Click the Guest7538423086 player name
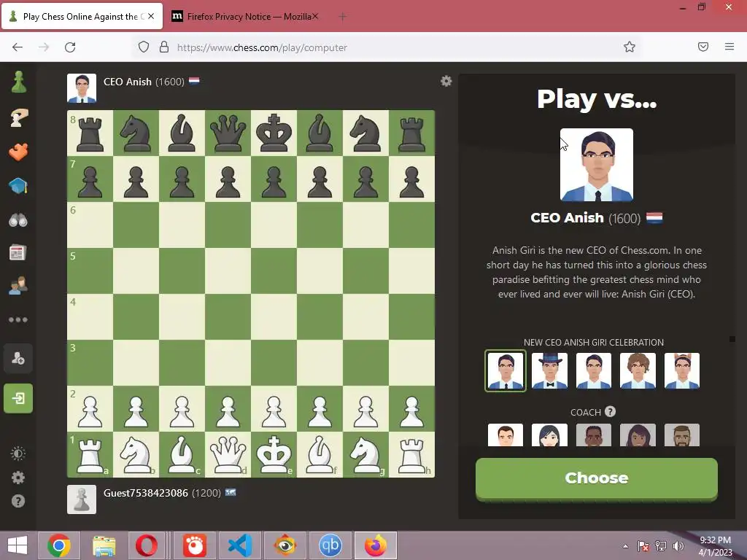 pos(146,493)
